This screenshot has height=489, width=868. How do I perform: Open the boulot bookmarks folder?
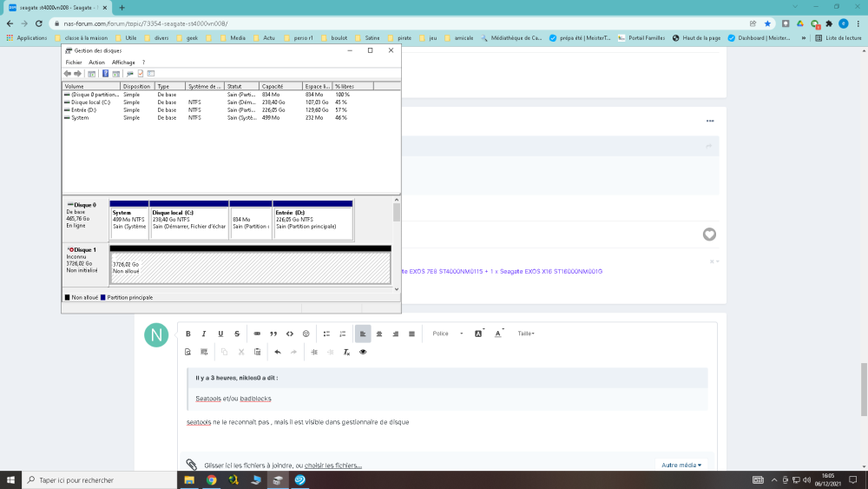(334, 38)
